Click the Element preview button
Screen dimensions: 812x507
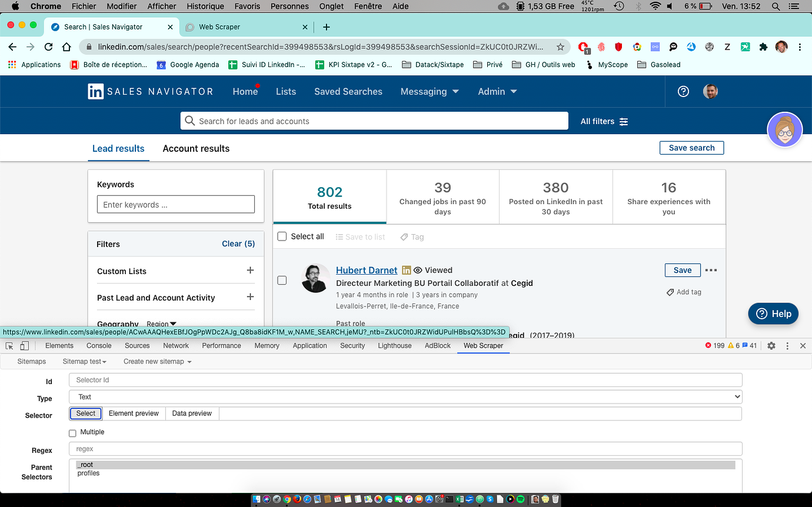coord(134,413)
